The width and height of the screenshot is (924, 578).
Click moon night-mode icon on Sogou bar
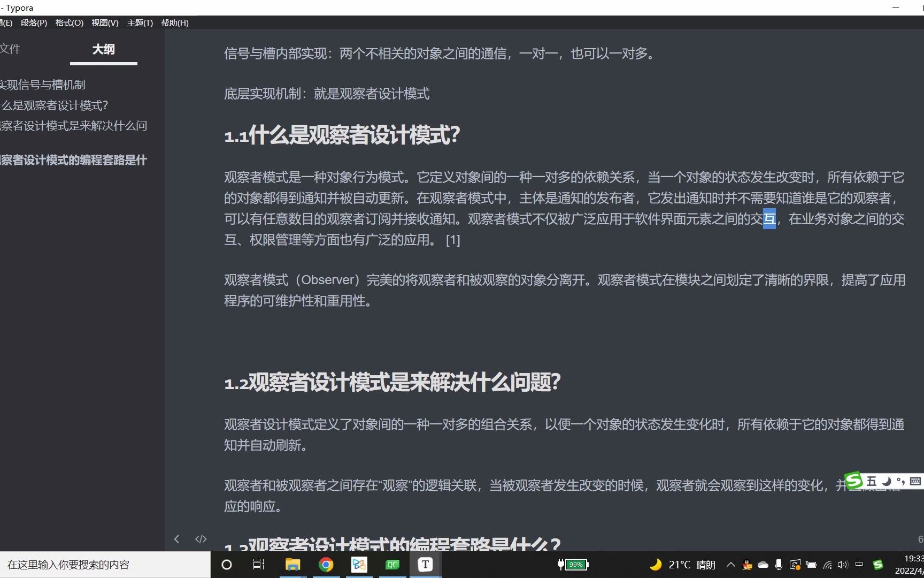[x=886, y=481]
